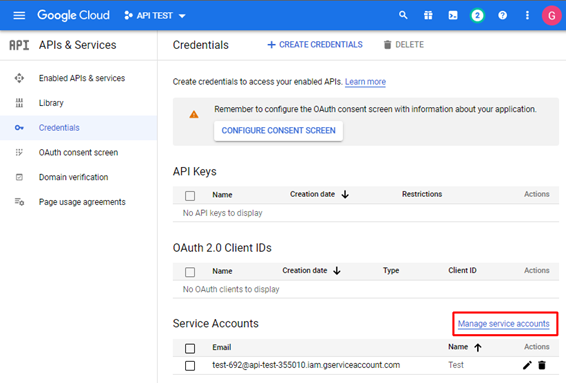Toggle select-all checkbox in Service Accounts table

tap(190, 348)
